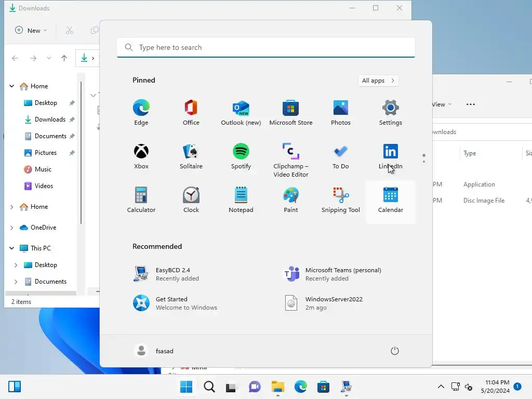The height and width of the screenshot is (399, 532).
Task: Open New menu in Downloads window
Action: (x=31, y=31)
